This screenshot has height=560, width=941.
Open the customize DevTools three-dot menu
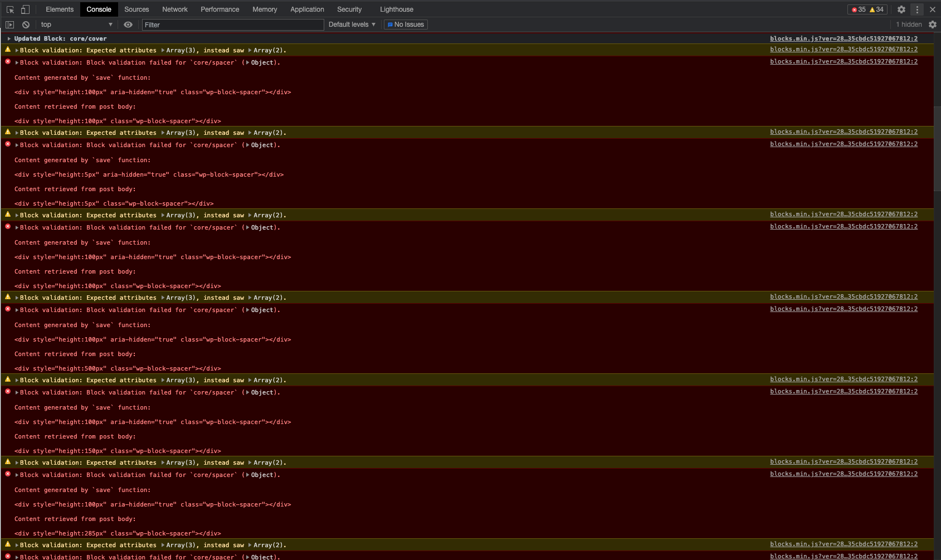point(917,9)
